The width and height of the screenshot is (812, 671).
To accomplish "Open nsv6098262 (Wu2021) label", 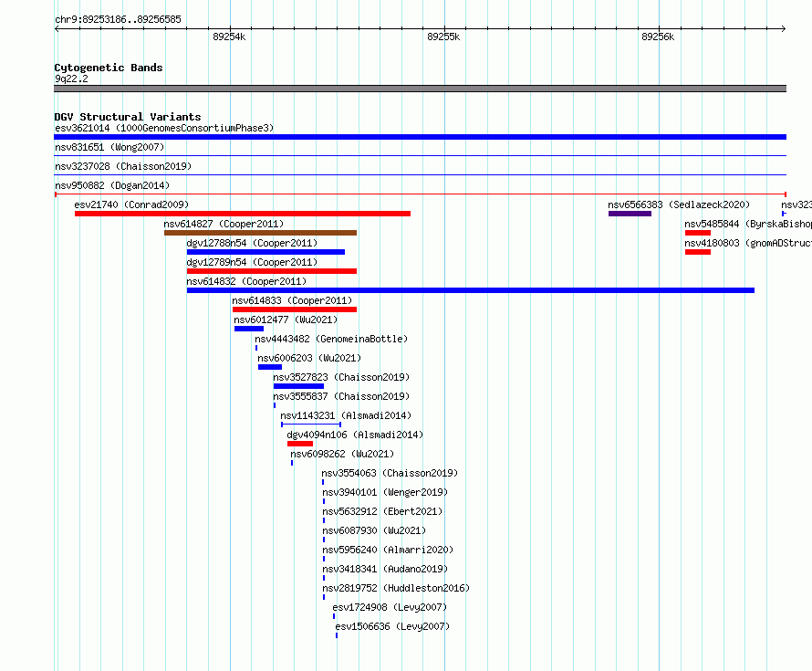I will (342, 454).
